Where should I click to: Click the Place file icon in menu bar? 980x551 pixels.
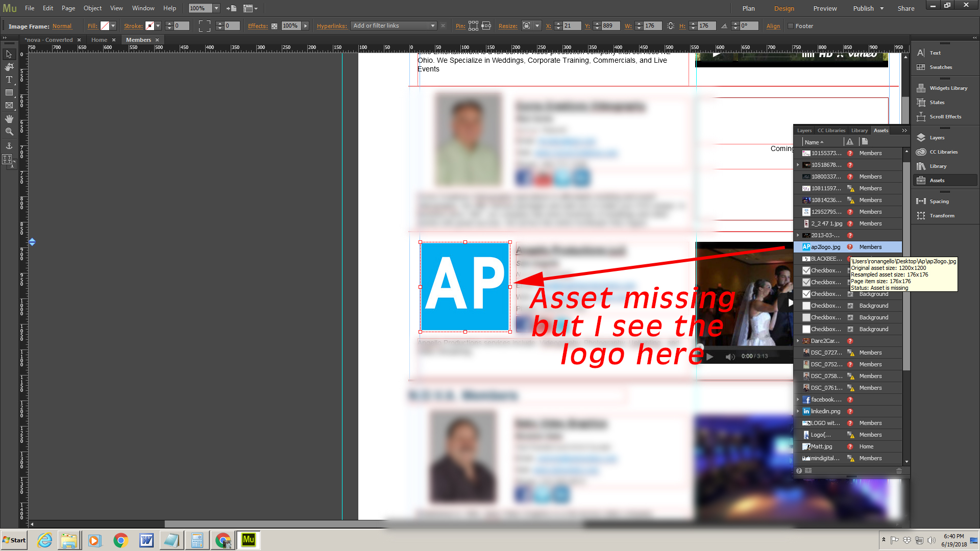coord(231,8)
